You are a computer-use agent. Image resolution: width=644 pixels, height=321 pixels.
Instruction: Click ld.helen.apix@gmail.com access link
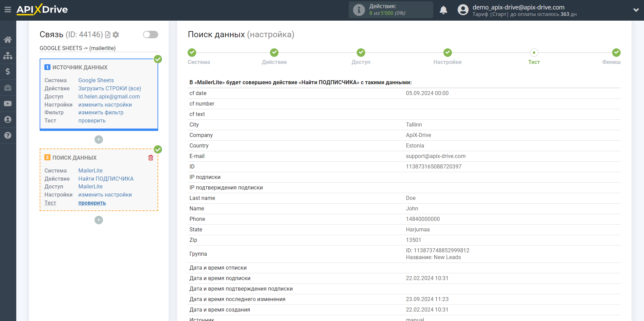[109, 96]
